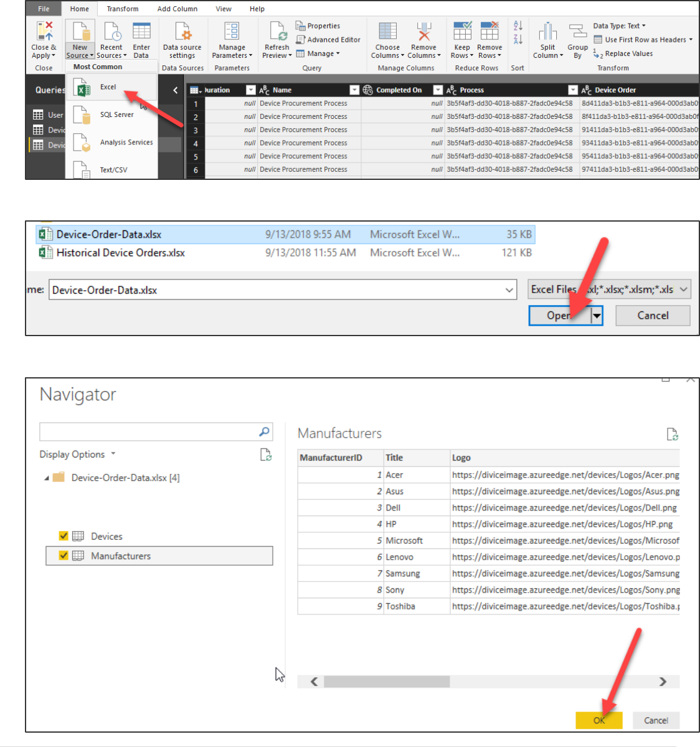Open query Properties
The width and height of the screenshot is (700, 747).
pyautogui.click(x=318, y=26)
